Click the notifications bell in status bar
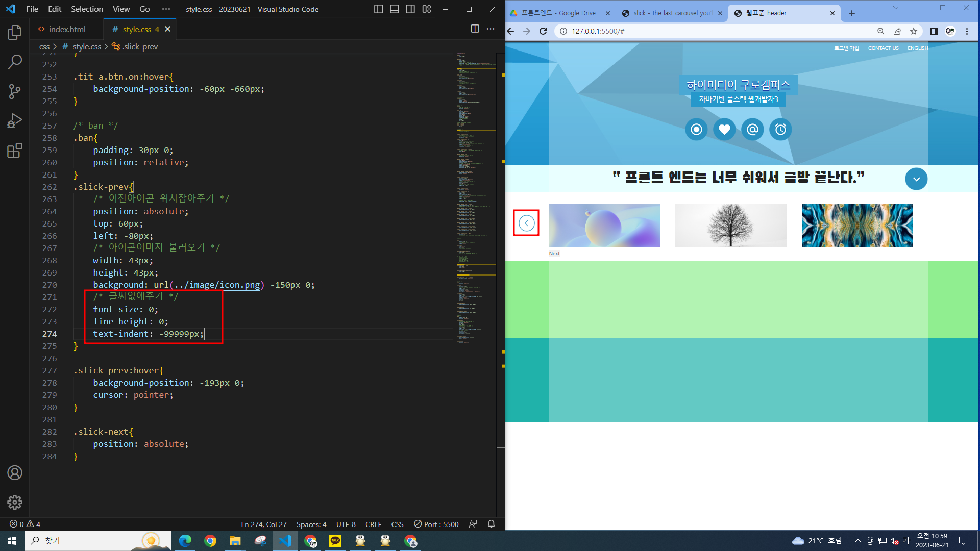This screenshot has width=980, height=551. [491, 524]
